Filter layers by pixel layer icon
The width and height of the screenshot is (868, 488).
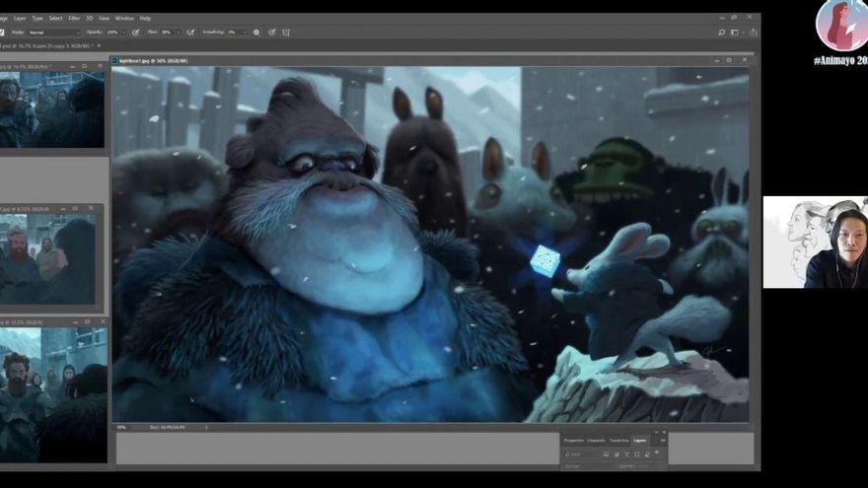(x=606, y=454)
